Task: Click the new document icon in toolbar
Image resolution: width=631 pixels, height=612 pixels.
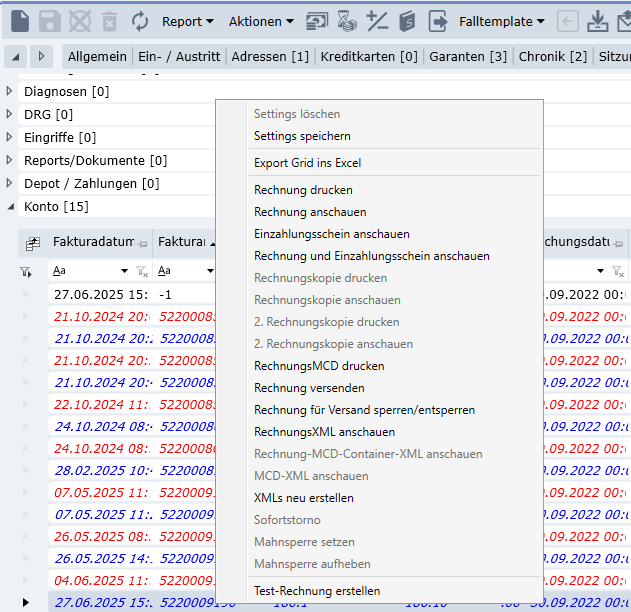Action: click(20, 21)
